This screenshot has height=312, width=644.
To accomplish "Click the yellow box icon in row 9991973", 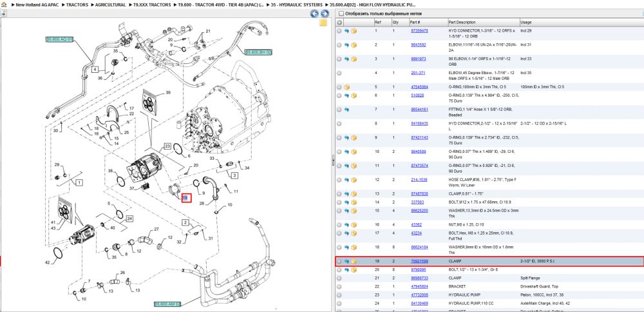I will point(354,59).
